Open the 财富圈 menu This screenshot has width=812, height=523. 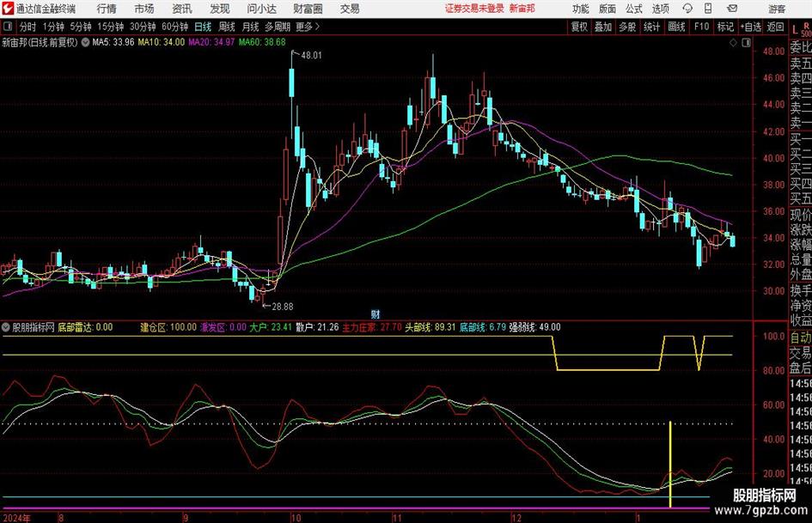click(308, 9)
